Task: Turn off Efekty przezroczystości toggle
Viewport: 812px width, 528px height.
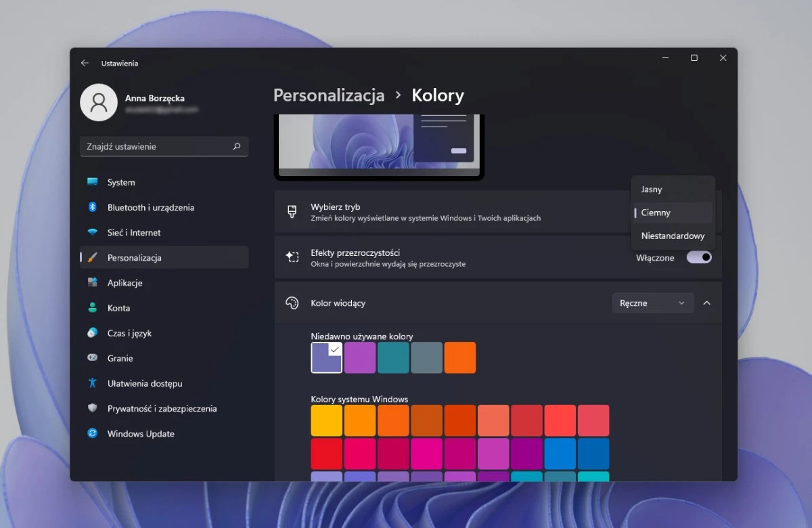Action: [699, 257]
